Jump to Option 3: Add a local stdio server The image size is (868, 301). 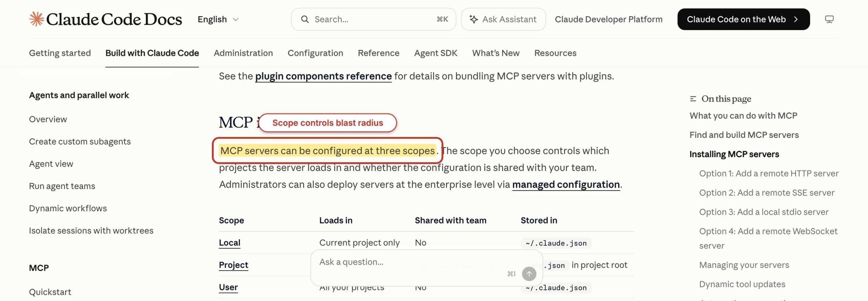pyautogui.click(x=764, y=212)
